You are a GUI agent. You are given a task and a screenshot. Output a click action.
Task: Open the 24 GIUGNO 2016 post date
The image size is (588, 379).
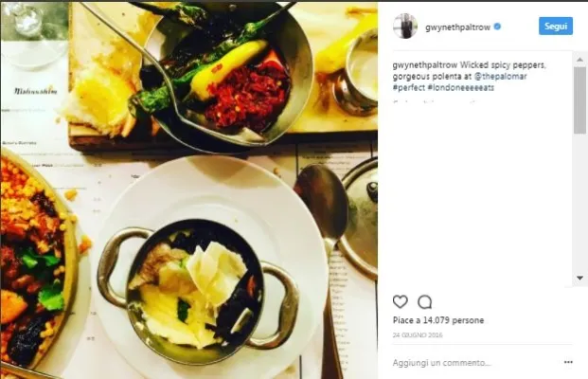[x=418, y=335]
